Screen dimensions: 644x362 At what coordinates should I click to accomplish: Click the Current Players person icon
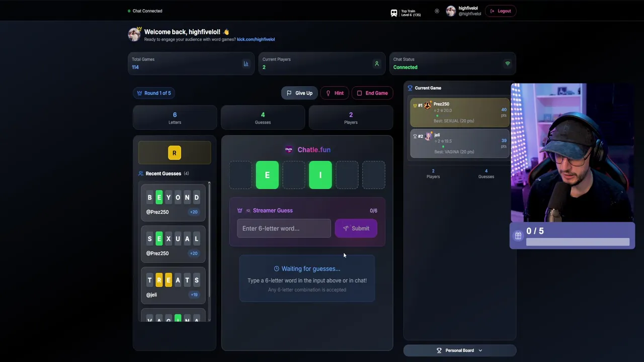click(376, 63)
